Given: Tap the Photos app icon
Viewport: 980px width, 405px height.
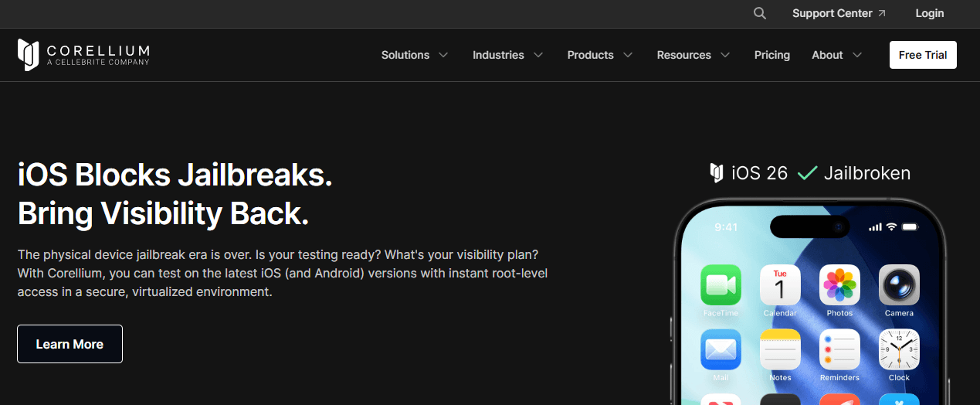Looking at the screenshot, I should (839, 284).
